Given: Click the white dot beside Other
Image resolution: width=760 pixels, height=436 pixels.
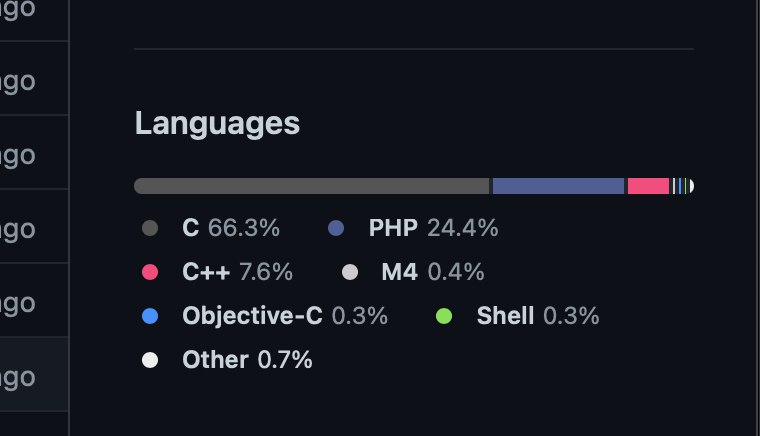Looking at the screenshot, I should pos(150,360).
